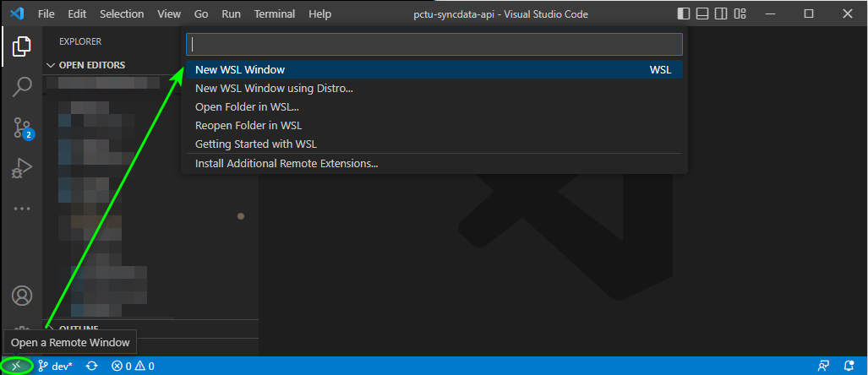Screen dimensions: 868x375
Task: Open the File menu
Action: click(x=46, y=14)
